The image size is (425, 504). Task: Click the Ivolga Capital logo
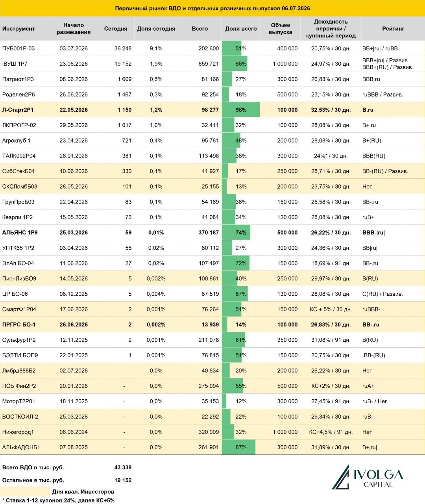click(x=368, y=477)
